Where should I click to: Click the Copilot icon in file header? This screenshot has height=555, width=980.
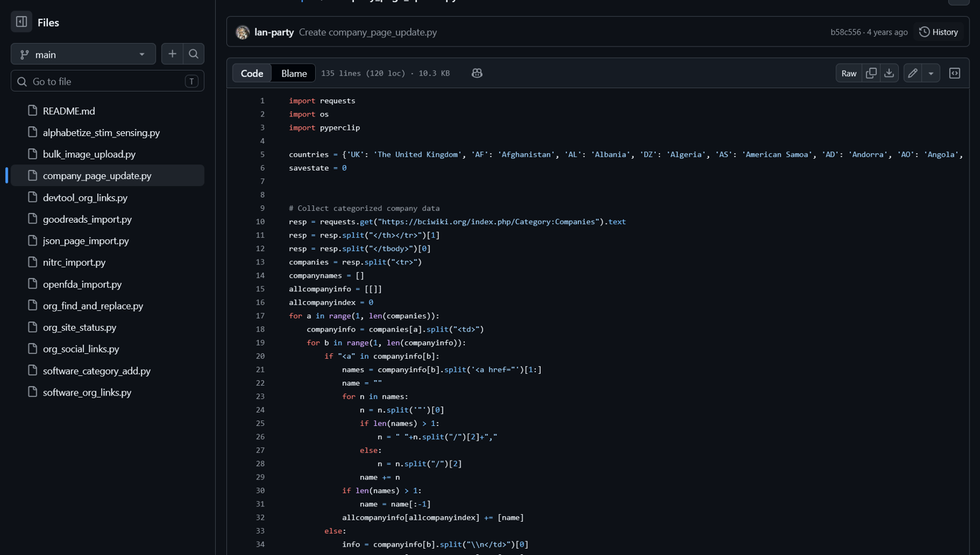[x=477, y=73]
